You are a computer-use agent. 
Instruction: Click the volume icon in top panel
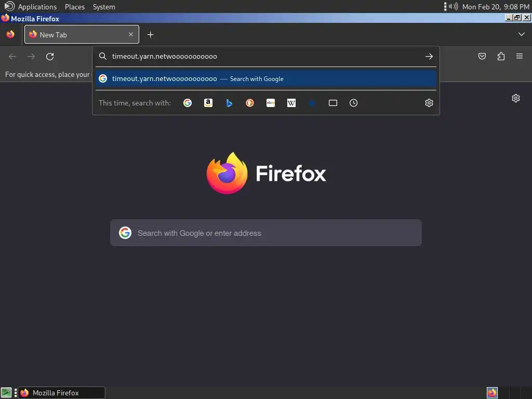[x=453, y=6]
